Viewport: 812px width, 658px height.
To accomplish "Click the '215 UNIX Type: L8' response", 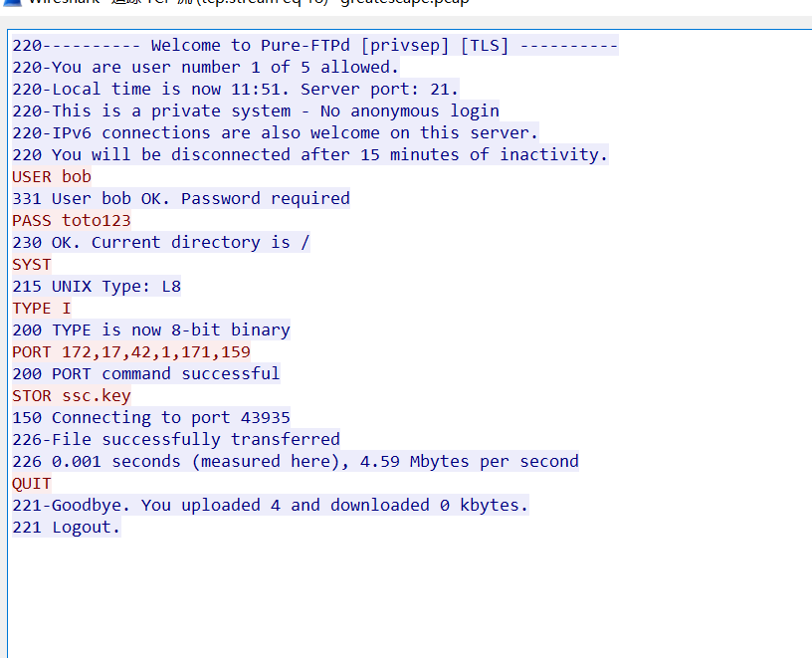I will pyautogui.click(x=97, y=286).
